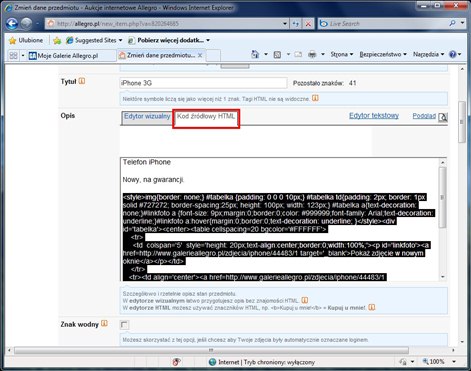Click the description box scroll-down arrow
This screenshot has width=471, height=371.
443,277
